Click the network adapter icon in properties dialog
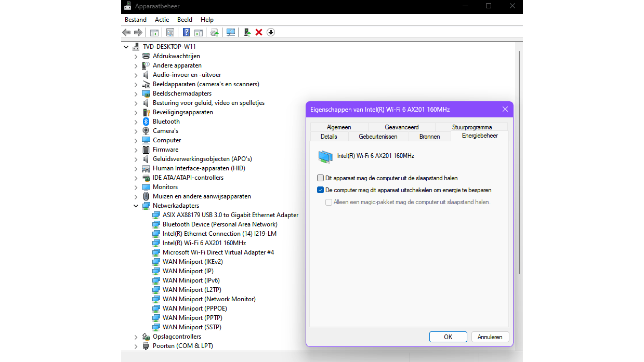644x362 pixels. (x=325, y=156)
